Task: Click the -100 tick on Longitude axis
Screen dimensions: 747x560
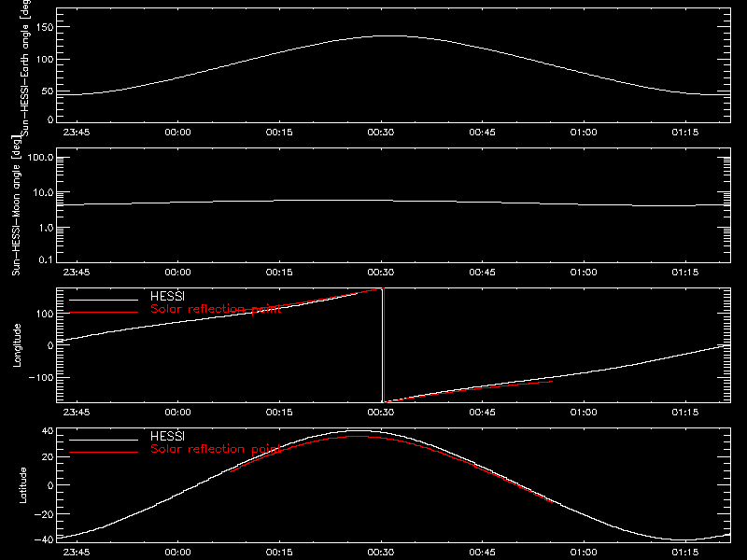Action: point(41,377)
